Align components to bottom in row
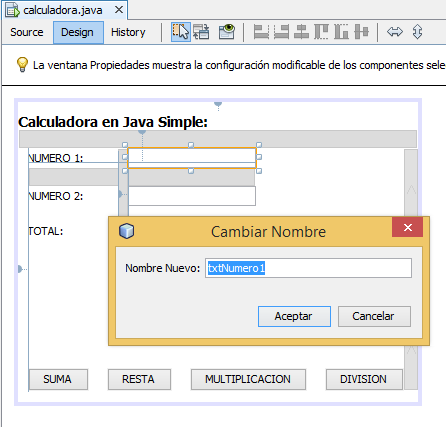This screenshot has height=427, width=446. tap(341, 32)
